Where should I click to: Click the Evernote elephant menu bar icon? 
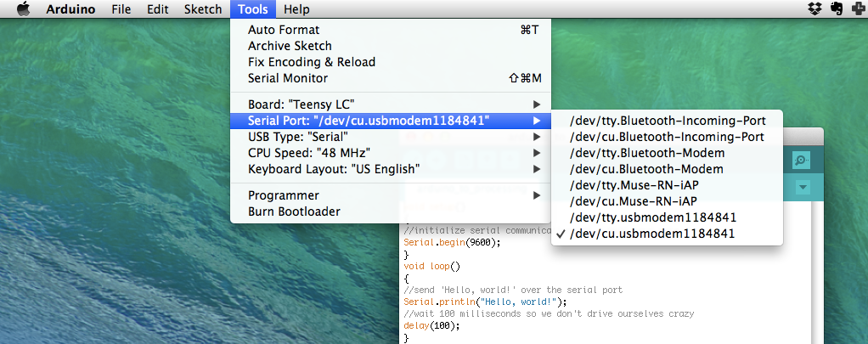coord(837,8)
